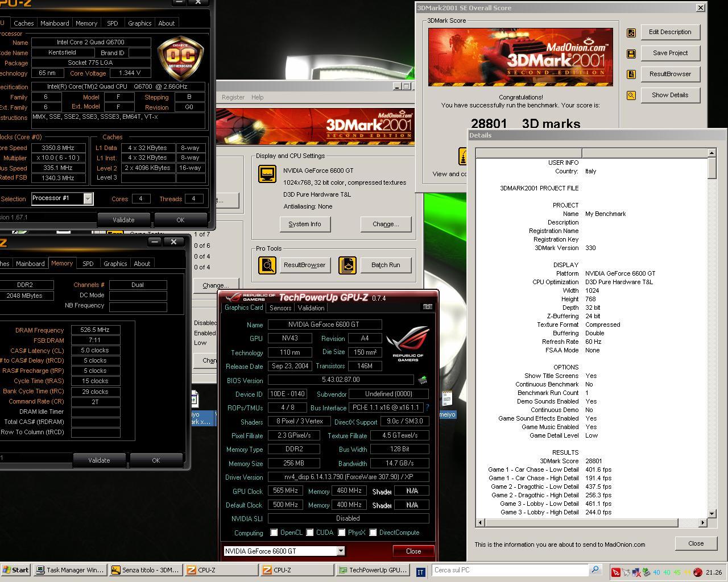Image resolution: width=728 pixels, height=582 pixels.
Task: Click the monitor icon in Display and CPU Settings
Action: 267,174
